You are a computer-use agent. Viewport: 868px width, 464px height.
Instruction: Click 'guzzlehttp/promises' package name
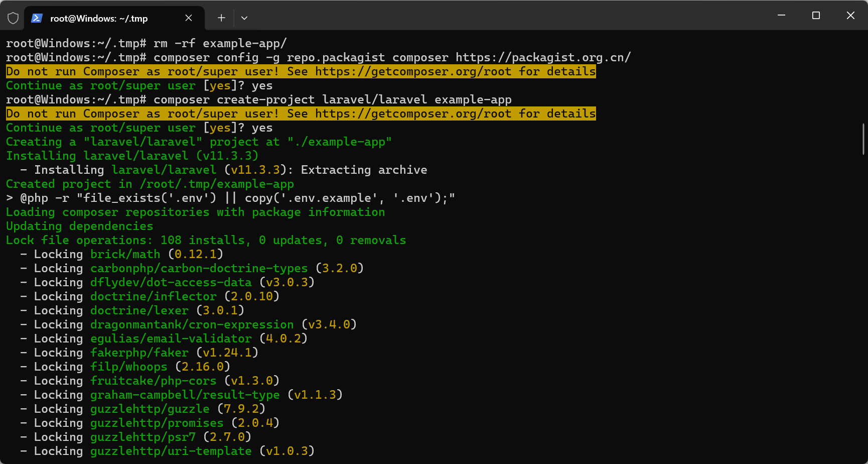[157, 423]
